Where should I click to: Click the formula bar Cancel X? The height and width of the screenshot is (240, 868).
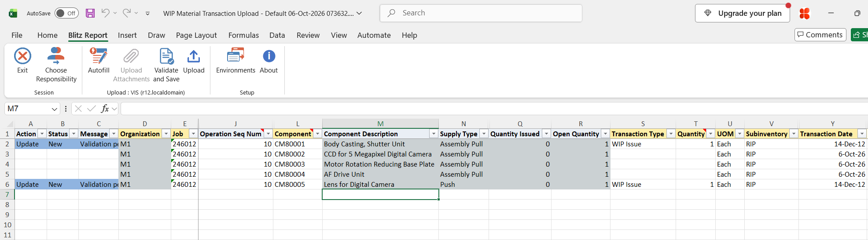[x=78, y=109]
